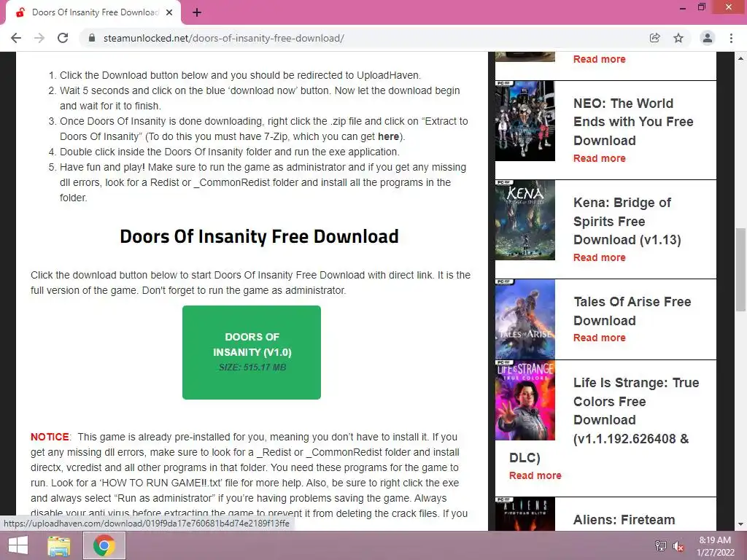Open File Explorer from taskbar
The width and height of the screenshot is (747, 560).
(59, 545)
